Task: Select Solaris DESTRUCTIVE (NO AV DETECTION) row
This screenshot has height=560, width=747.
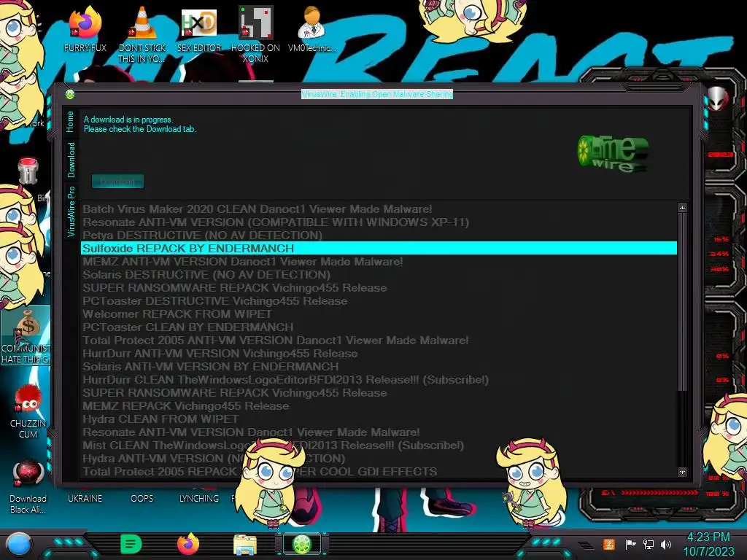Action: tap(379, 275)
